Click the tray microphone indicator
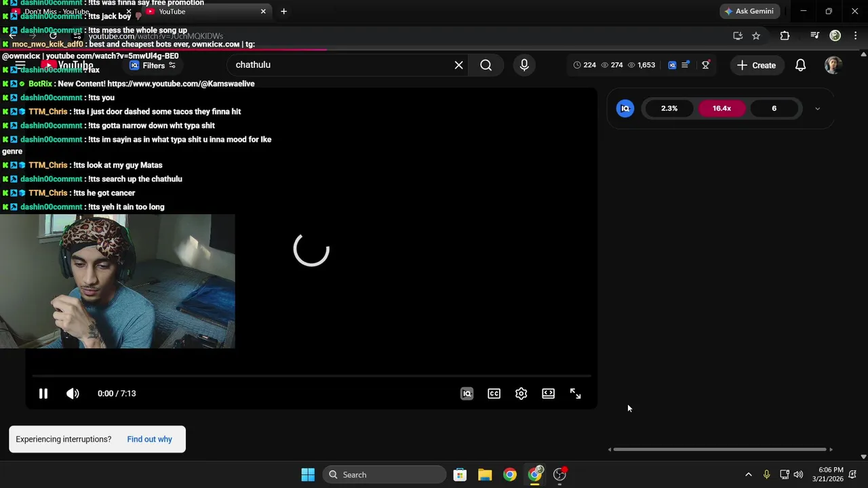868x488 pixels. click(x=766, y=474)
